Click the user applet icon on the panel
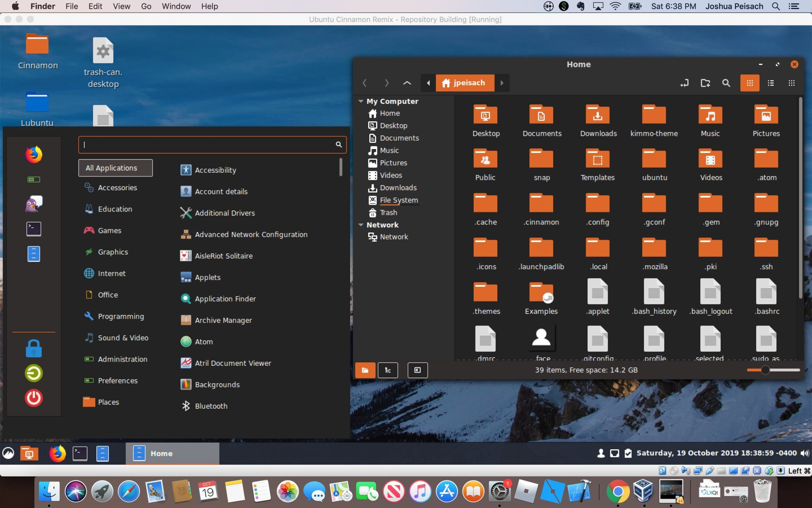This screenshot has height=508, width=812. (x=601, y=453)
